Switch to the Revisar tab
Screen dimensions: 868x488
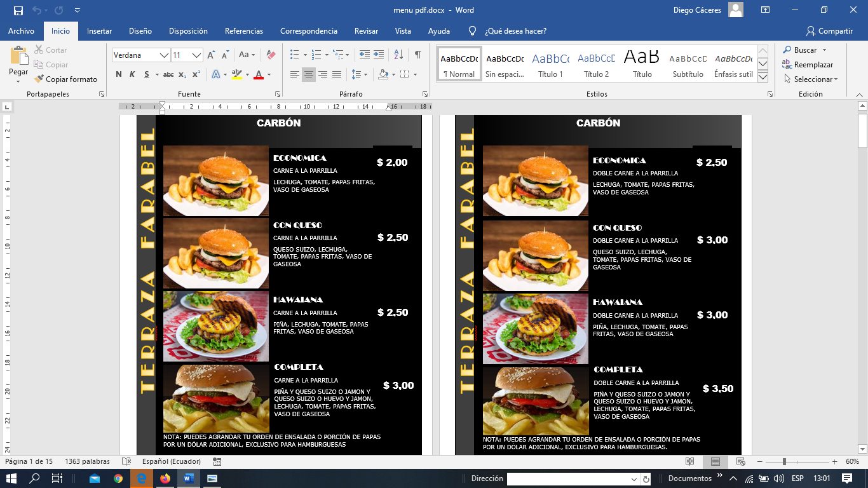pyautogui.click(x=366, y=31)
